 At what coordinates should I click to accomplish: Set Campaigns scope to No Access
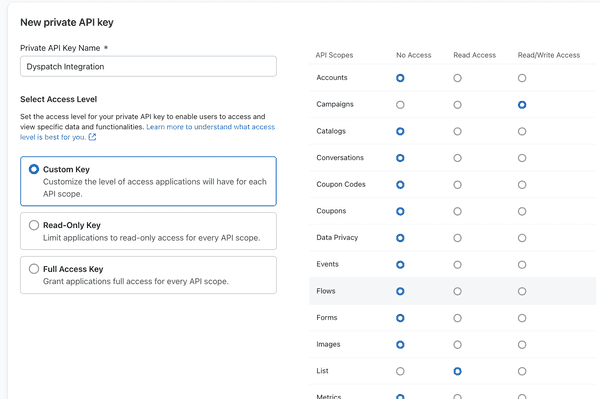400,105
